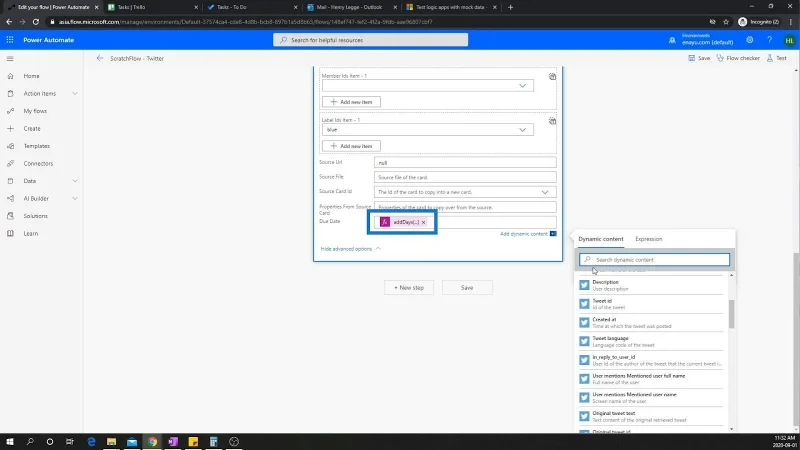Open the settings gear icon in header

point(749,40)
